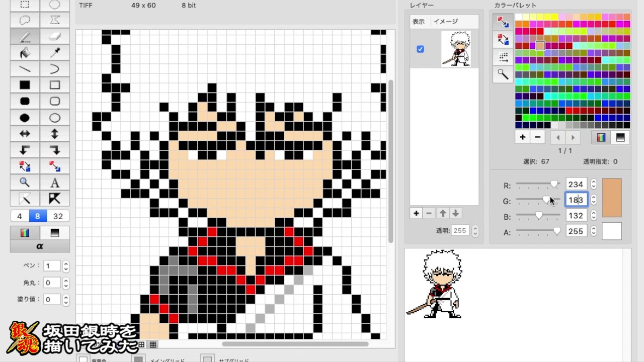This screenshot has width=644, height=362.
Task: Move the layer down
Action: click(x=455, y=213)
